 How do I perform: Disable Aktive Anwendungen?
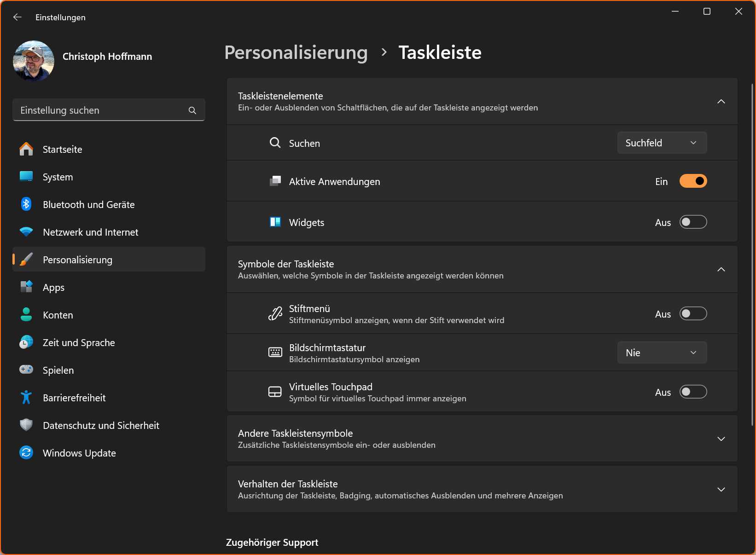[x=693, y=181]
